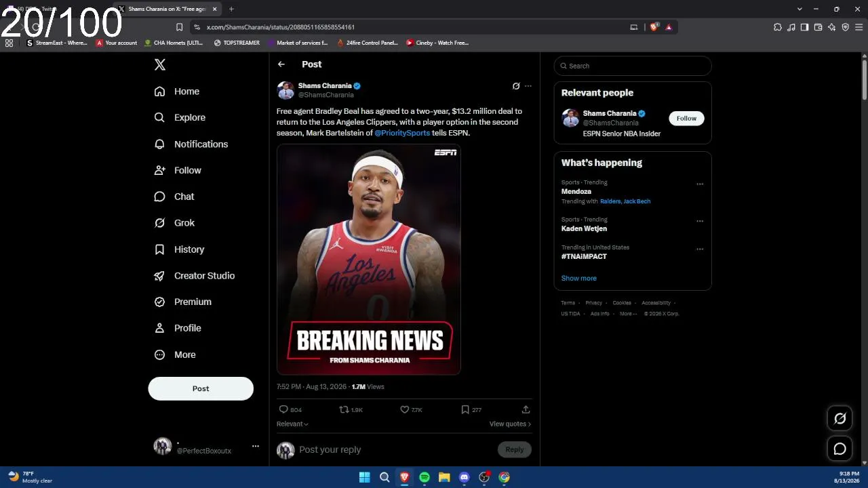Open the Kaden Wetjen trending topic

point(584,229)
